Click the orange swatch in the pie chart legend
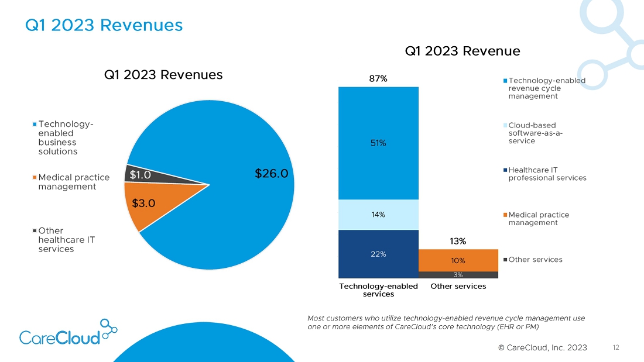Viewport: 644px width, 362px height. tap(35, 177)
